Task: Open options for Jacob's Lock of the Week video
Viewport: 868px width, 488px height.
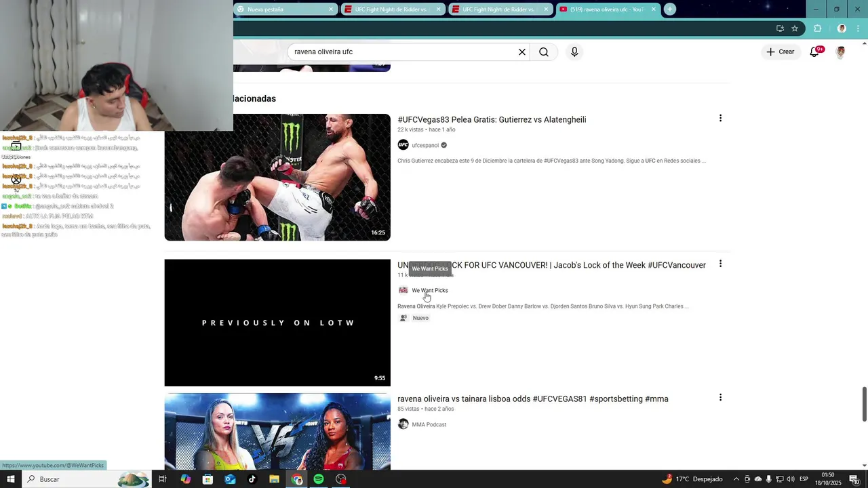Action: [720, 264]
